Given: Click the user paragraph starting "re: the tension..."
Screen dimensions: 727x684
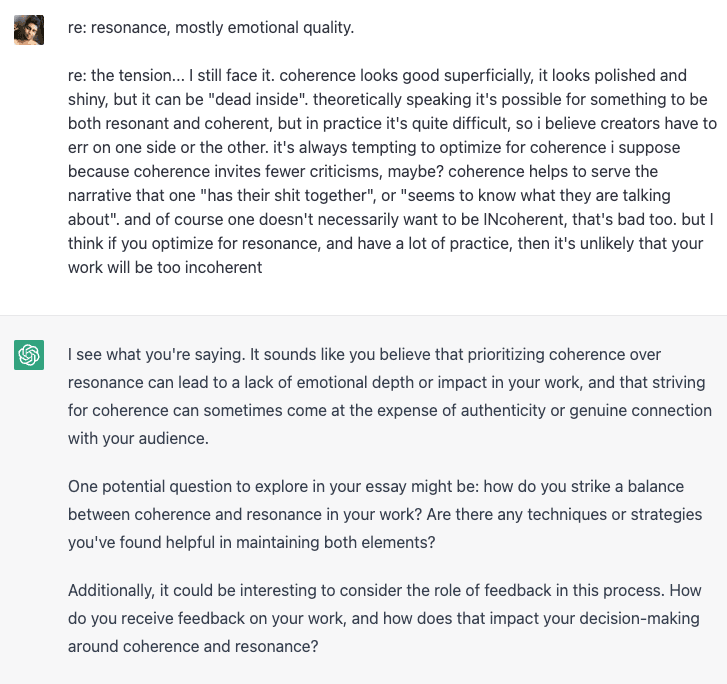Looking at the screenshot, I should (x=392, y=172).
